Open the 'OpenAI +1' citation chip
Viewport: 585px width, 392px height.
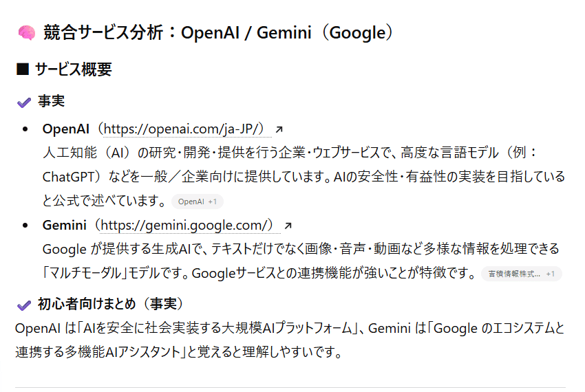tap(197, 202)
